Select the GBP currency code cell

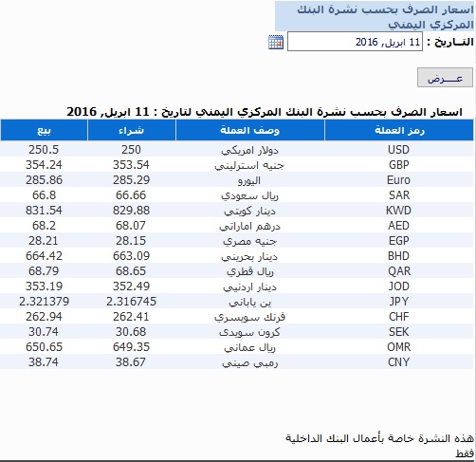pos(399,165)
